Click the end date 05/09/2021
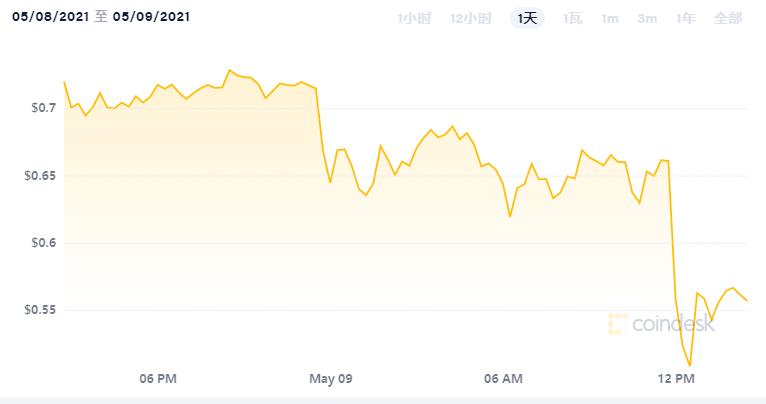The image size is (766, 404). (151, 17)
